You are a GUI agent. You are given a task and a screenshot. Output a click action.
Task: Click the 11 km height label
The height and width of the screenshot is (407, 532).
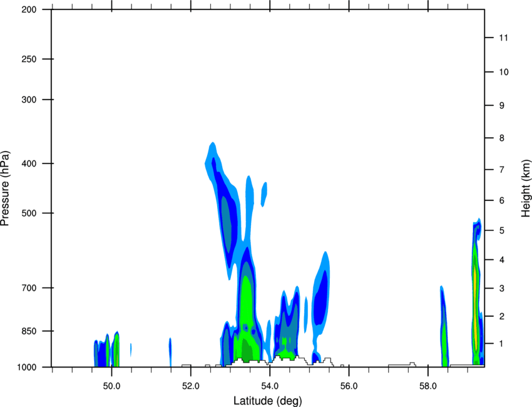(x=503, y=38)
